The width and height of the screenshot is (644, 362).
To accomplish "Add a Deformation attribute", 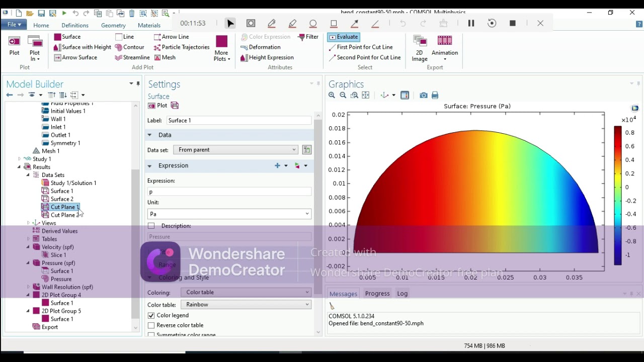I will 261,47.
